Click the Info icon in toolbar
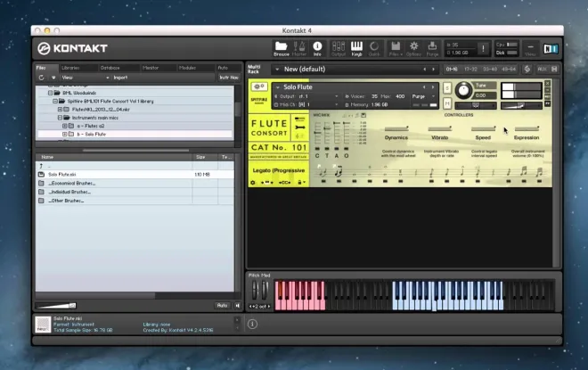 (317, 48)
